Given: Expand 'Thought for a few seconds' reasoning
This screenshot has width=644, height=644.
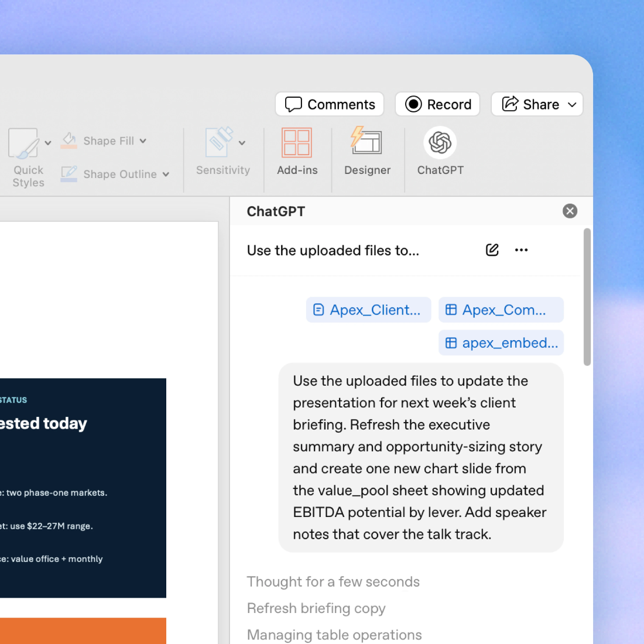Looking at the screenshot, I should pyautogui.click(x=333, y=581).
